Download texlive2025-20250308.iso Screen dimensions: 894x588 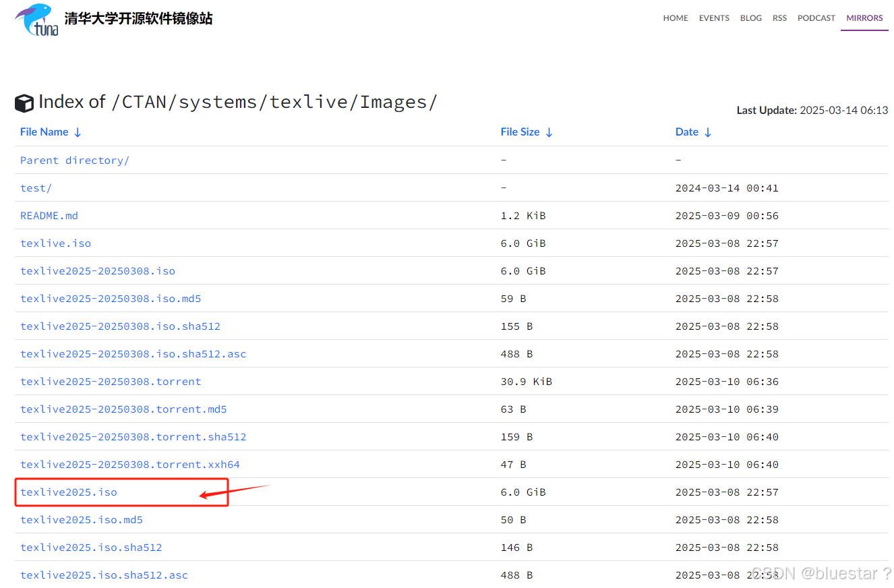(x=98, y=271)
